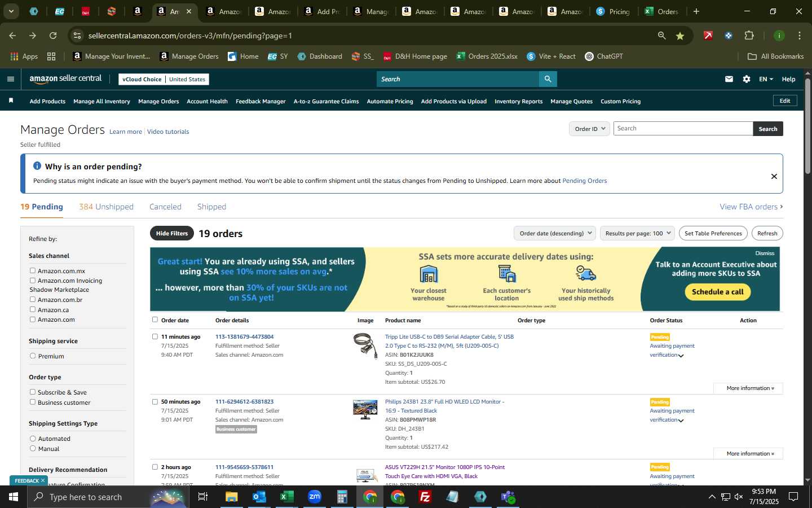812x508 pixels.
Task: Expand More information for Philips monitor order
Action: [x=748, y=454]
